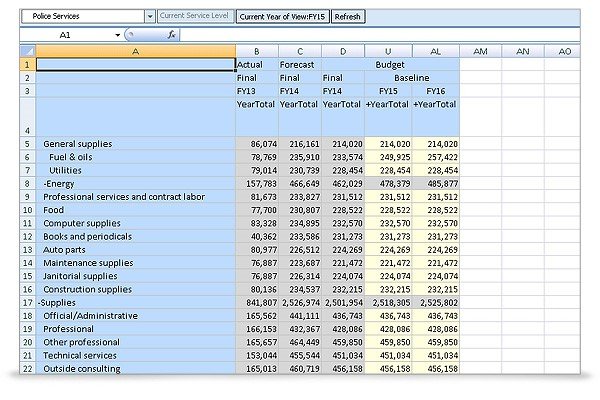Click the Refresh button

point(347,17)
